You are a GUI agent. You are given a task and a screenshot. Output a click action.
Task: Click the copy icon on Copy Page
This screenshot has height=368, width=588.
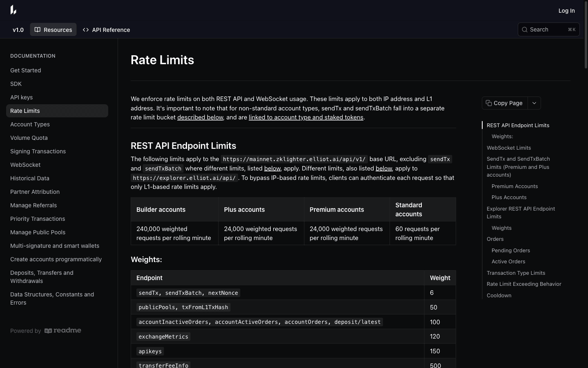coord(489,103)
